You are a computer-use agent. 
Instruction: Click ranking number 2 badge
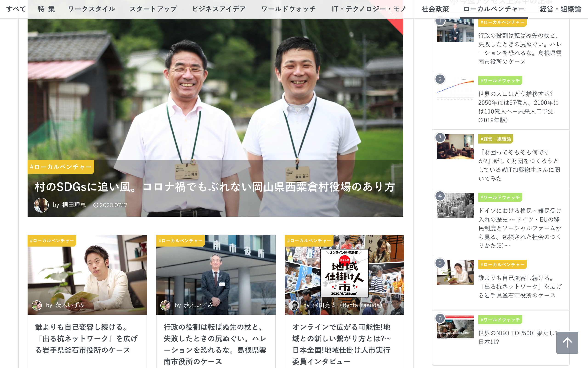point(440,79)
